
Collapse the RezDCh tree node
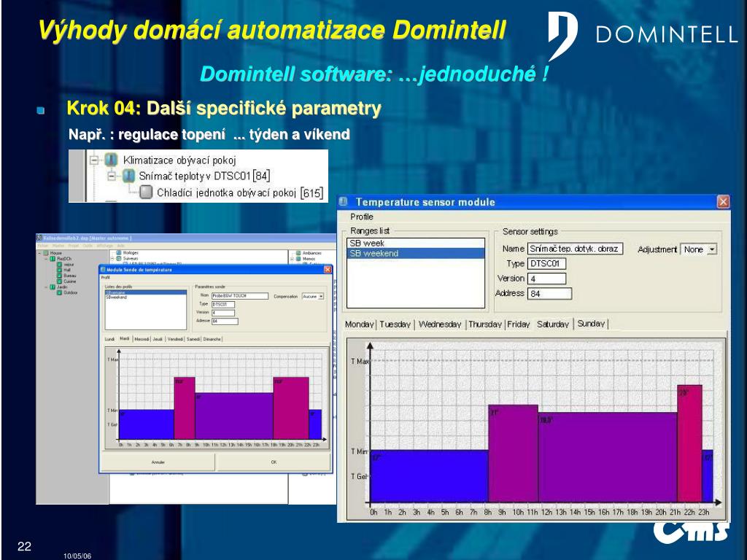click(x=46, y=259)
